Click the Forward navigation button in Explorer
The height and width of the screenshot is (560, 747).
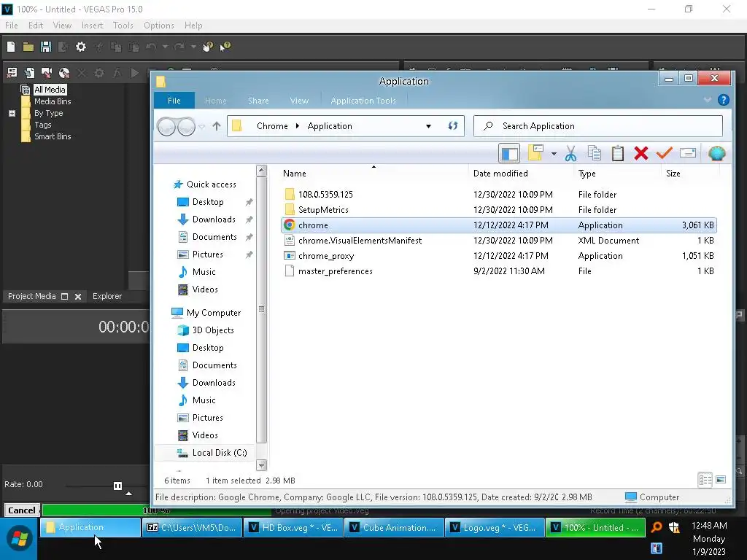coord(186,127)
